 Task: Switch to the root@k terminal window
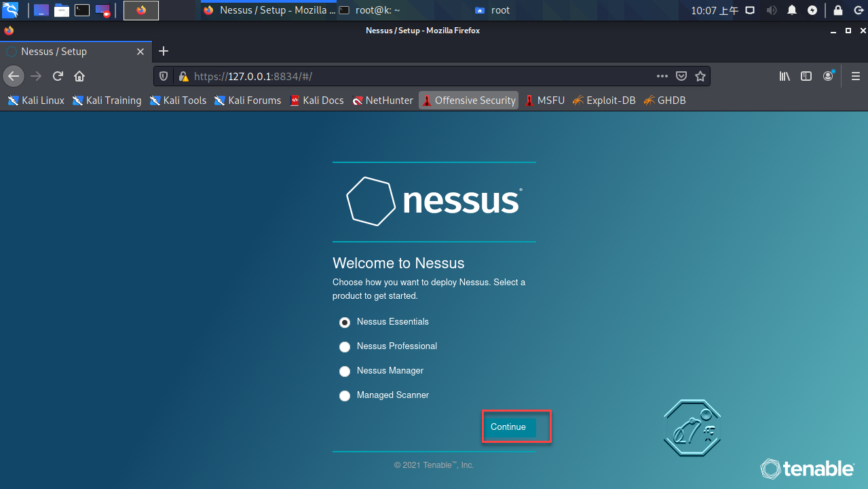(370, 10)
